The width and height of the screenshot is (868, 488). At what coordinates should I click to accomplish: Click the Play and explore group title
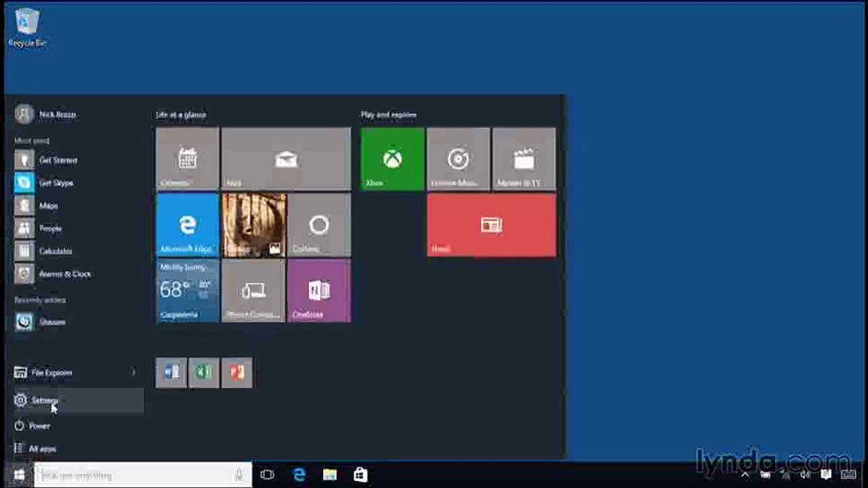[388, 115]
